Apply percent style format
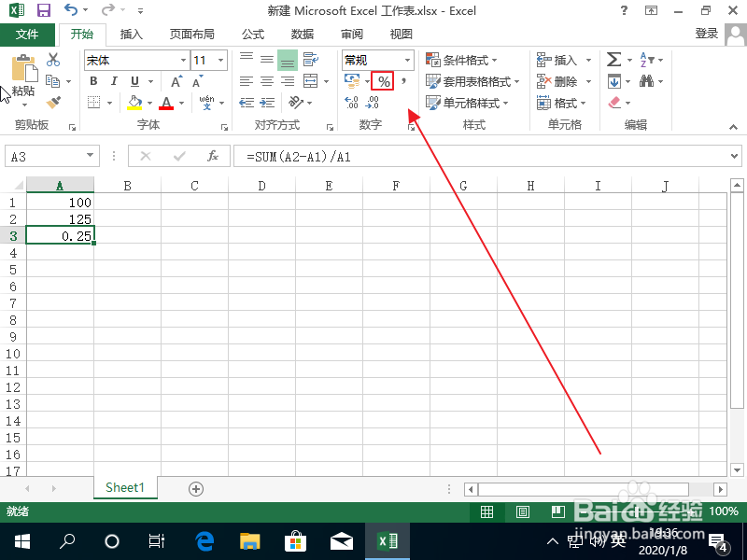This screenshot has width=747, height=560. [x=383, y=81]
